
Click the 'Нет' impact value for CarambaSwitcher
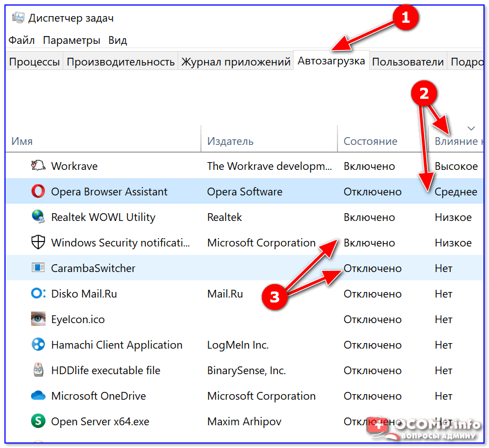pyautogui.click(x=443, y=268)
